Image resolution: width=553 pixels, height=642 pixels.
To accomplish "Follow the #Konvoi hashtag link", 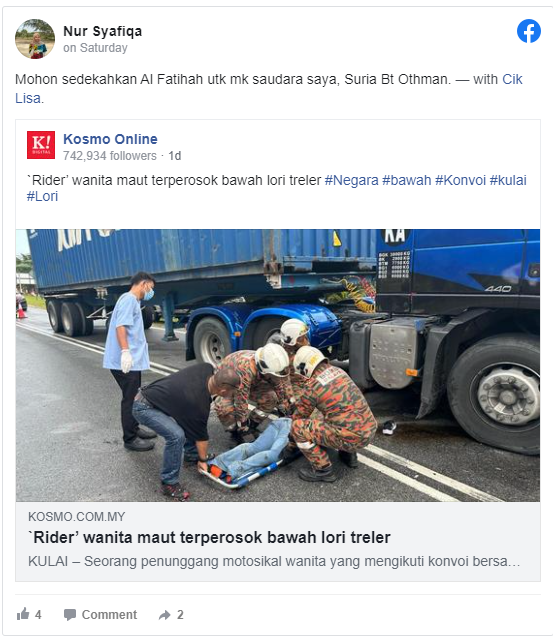I will click(x=460, y=180).
